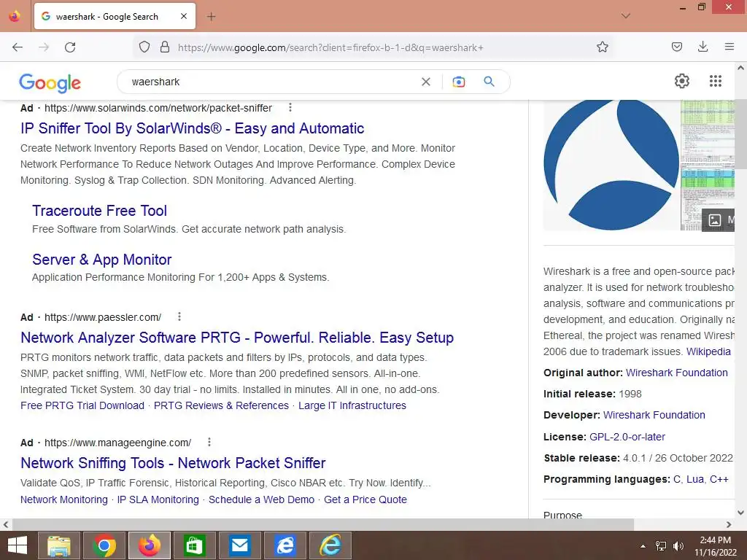747x560 pixels.
Task: Click the C++ programming language link
Action: pos(719,479)
